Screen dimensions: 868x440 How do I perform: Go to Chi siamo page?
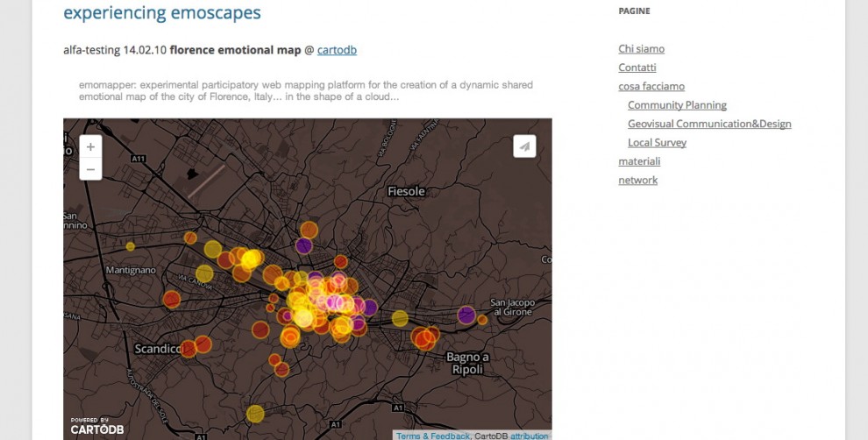[x=641, y=49]
